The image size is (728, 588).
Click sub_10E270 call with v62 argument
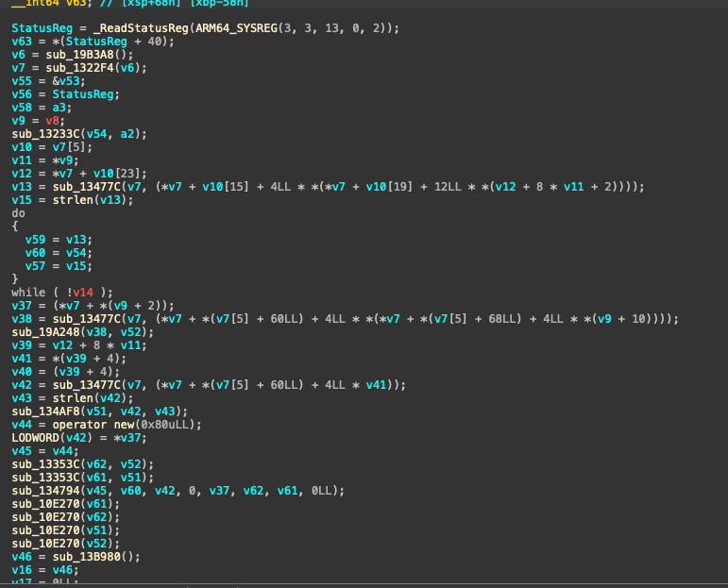click(45, 517)
